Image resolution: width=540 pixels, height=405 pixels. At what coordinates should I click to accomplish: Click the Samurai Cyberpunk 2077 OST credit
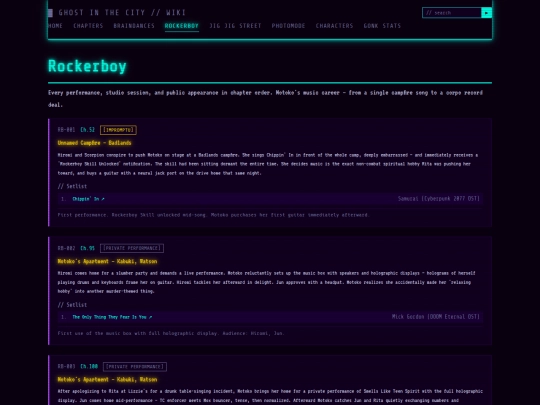pyautogui.click(x=438, y=199)
